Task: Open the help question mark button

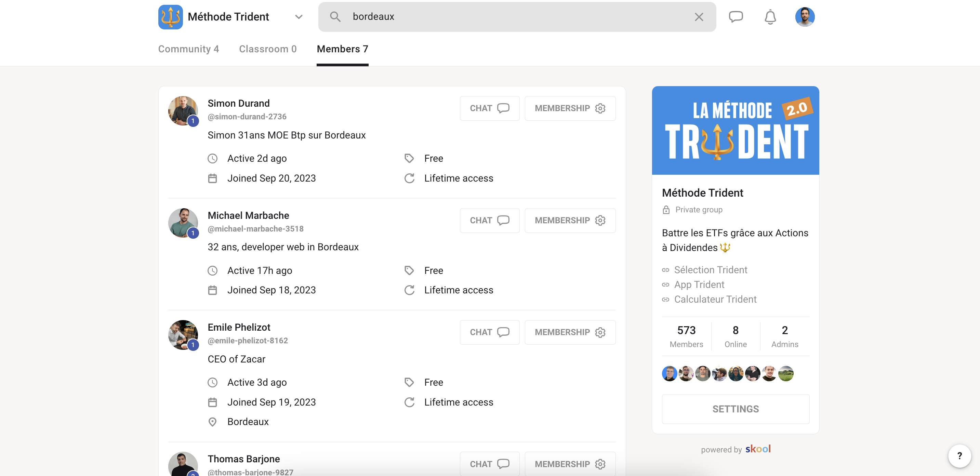Action: [959, 456]
